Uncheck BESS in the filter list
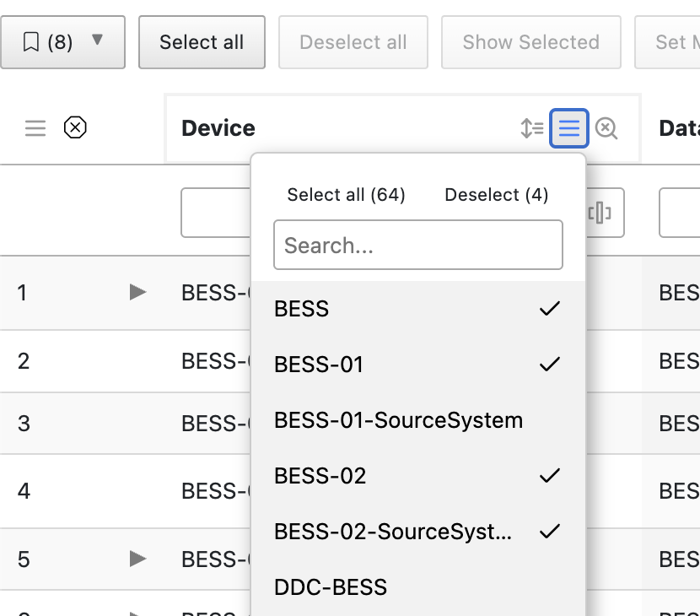 coord(417,309)
